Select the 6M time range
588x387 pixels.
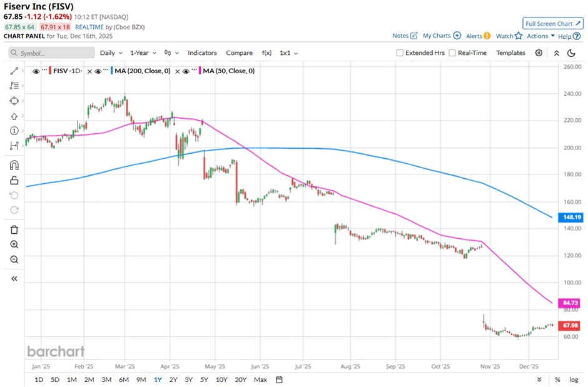click(124, 379)
